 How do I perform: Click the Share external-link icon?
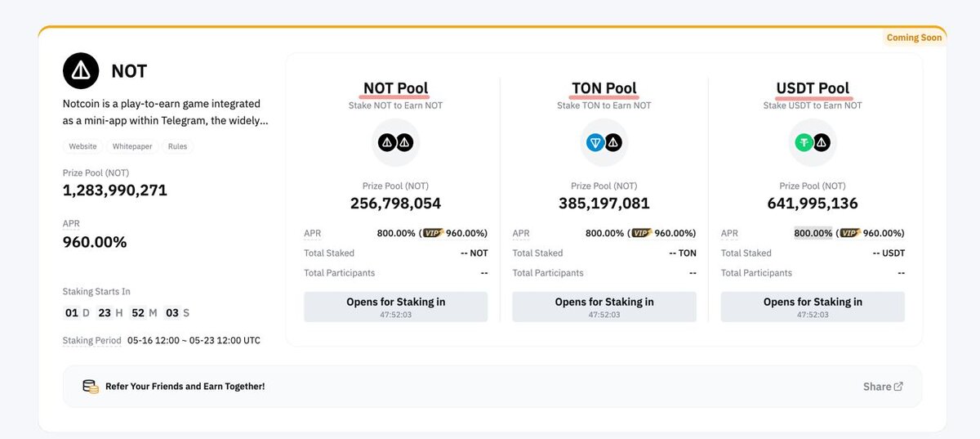click(x=898, y=387)
